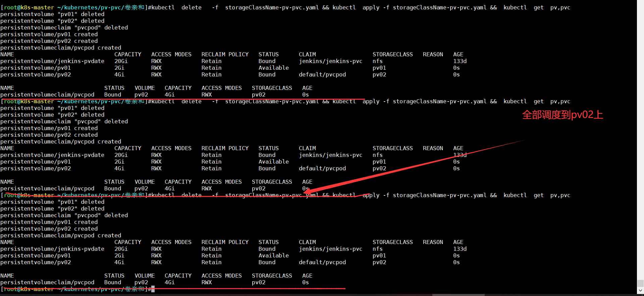Click the scroll-down arrow of the terminal scrollbar
Screen dimensions: 644x296
click(x=640, y=290)
